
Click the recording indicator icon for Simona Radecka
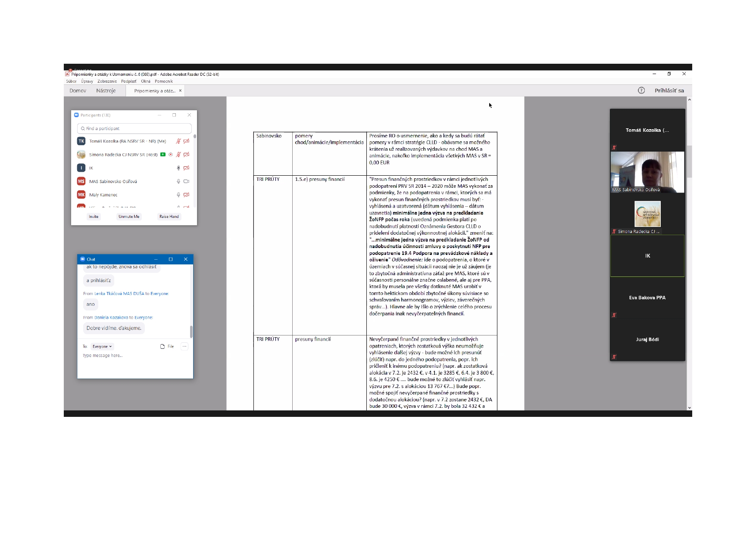pyautogui.click(x=171, y=155)
